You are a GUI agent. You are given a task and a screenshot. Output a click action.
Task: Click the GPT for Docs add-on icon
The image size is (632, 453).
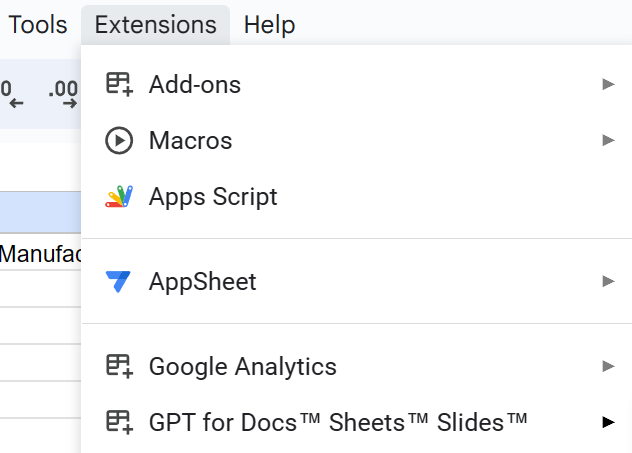(x=119, y=422)
